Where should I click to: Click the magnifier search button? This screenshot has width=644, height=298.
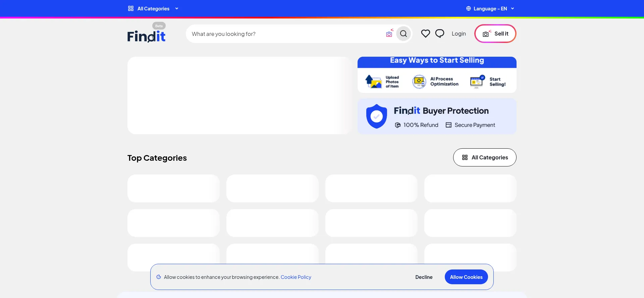click(404, 34)
